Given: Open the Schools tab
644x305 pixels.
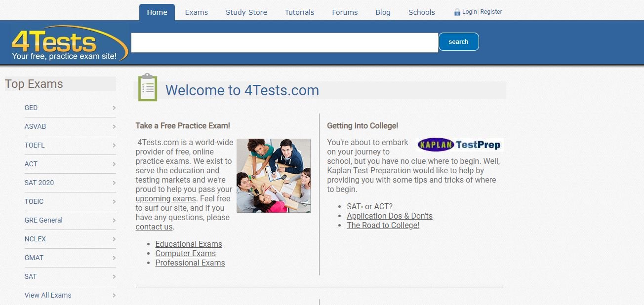Looking at the screenshot, I should pyautogui.click(x=422, y=12).
